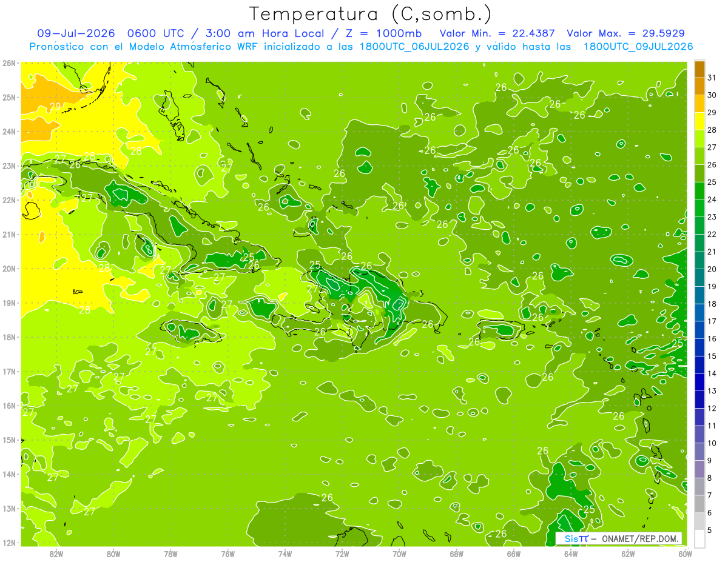The width and height of the screenshot is (728, 562).
Task: Select the "1800UTC_06JUL2026" initialization time
Action: tap(414, 46)
